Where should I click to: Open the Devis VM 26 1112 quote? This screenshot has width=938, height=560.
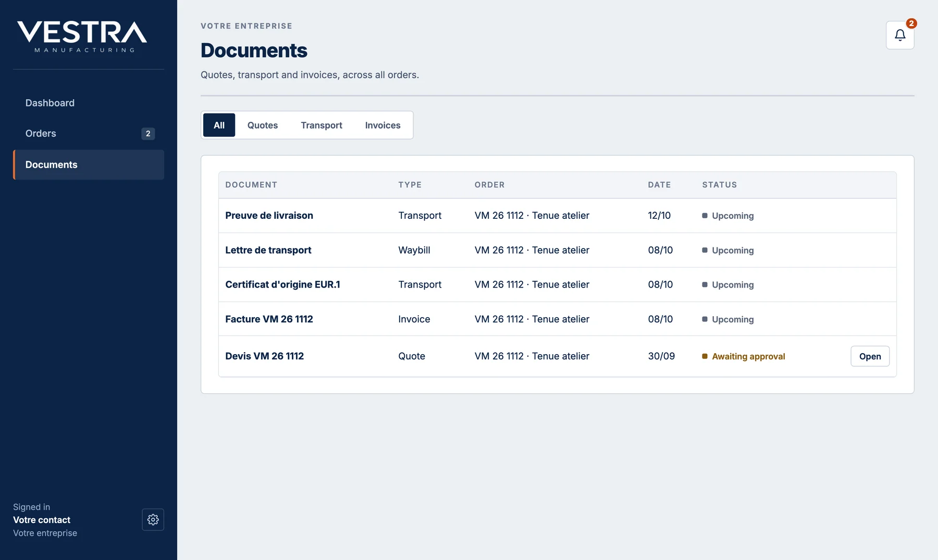click(x=870, y=356)
